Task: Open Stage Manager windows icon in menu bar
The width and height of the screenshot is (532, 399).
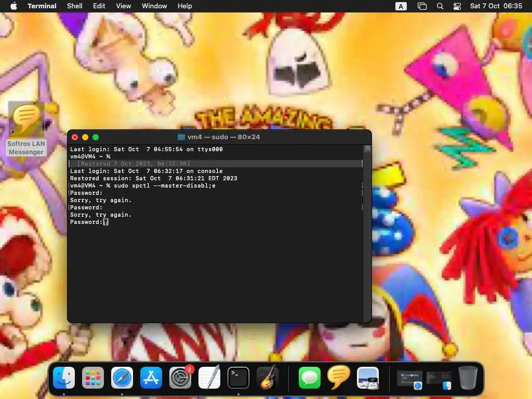Action: [422, 6]
